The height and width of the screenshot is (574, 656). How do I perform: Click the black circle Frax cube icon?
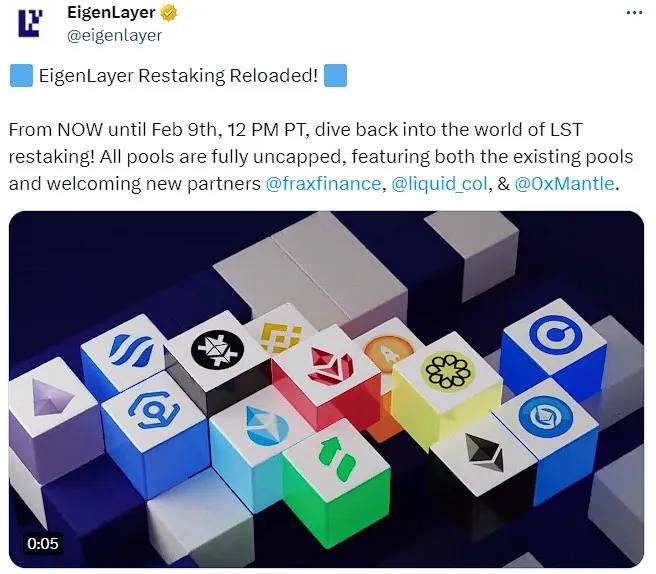click(218, 349)
